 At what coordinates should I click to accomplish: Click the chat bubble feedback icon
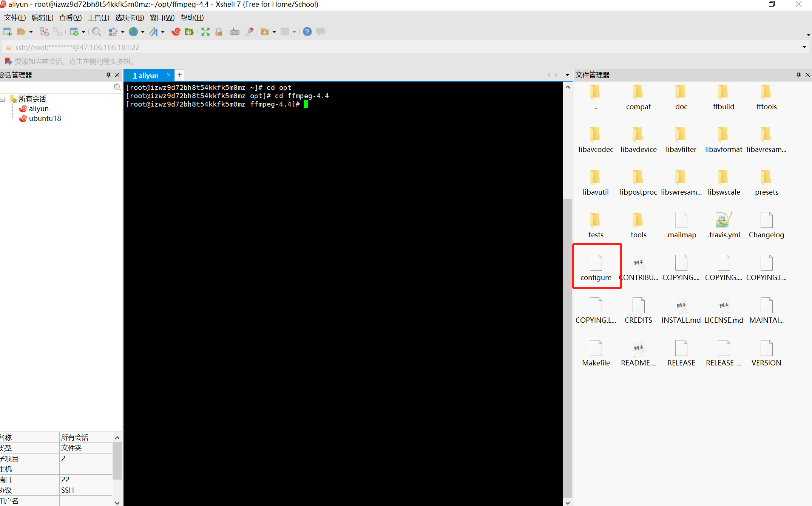321,32
